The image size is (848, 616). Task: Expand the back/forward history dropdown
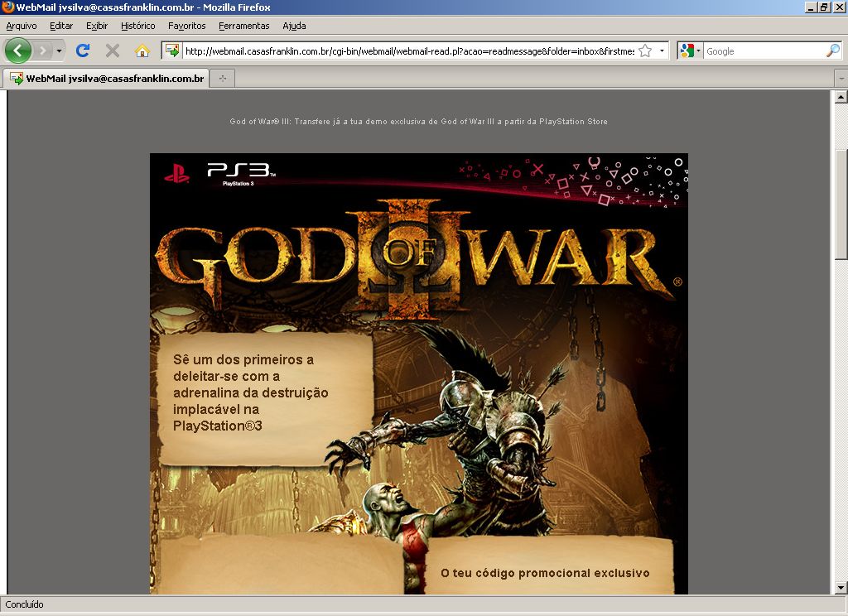[x=60, y=51]
